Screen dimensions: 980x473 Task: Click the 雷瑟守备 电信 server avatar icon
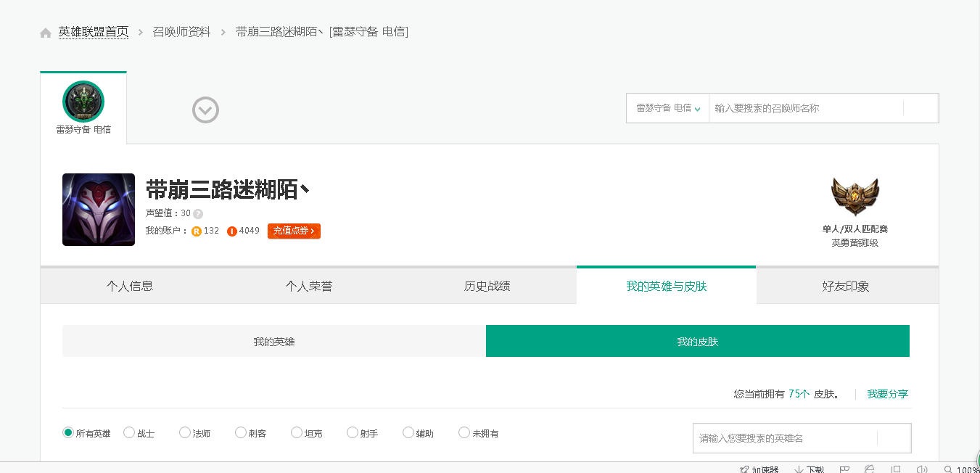point(83,102)
